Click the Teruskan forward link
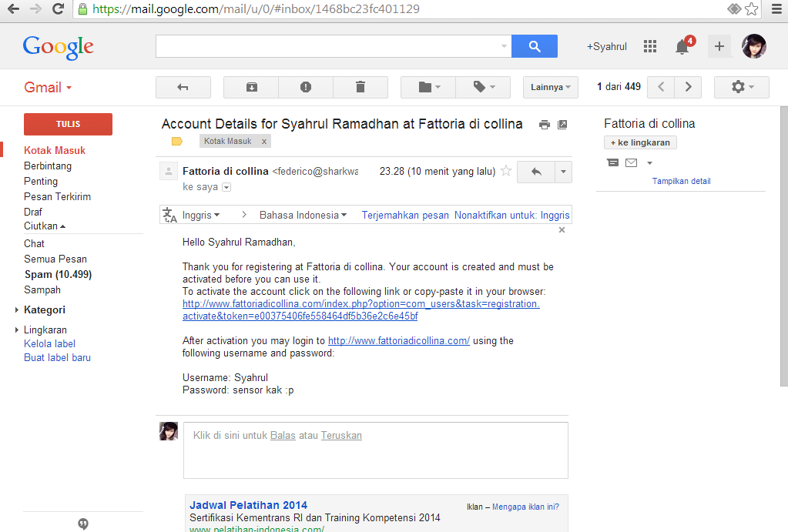The image size is (788, 532). tap(341, 436)
